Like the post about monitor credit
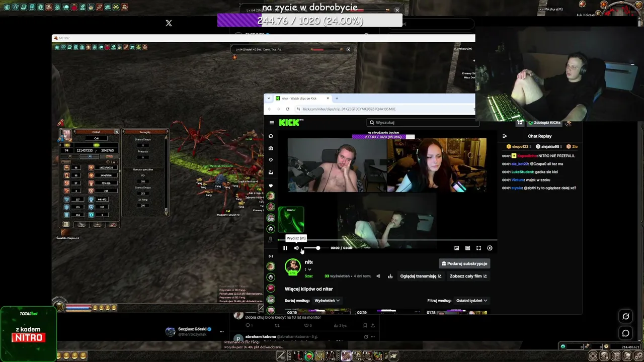644x362 pixels. (306, 325)
